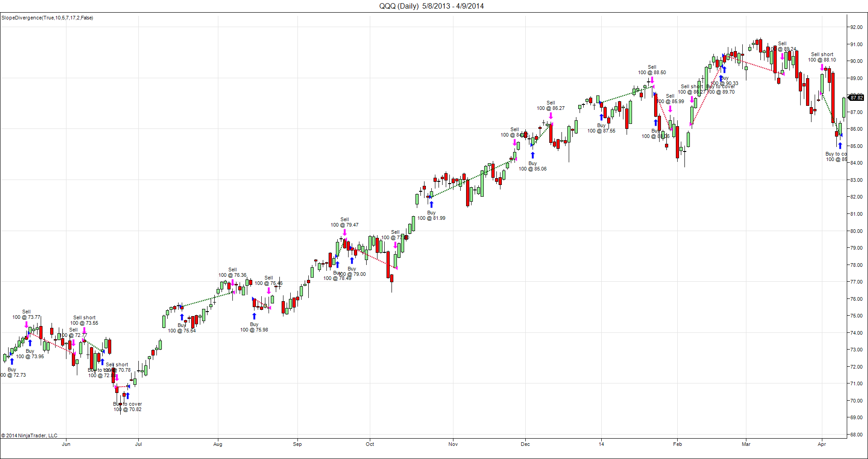Click the 75.00 price axis label

[x=856, y=316]
